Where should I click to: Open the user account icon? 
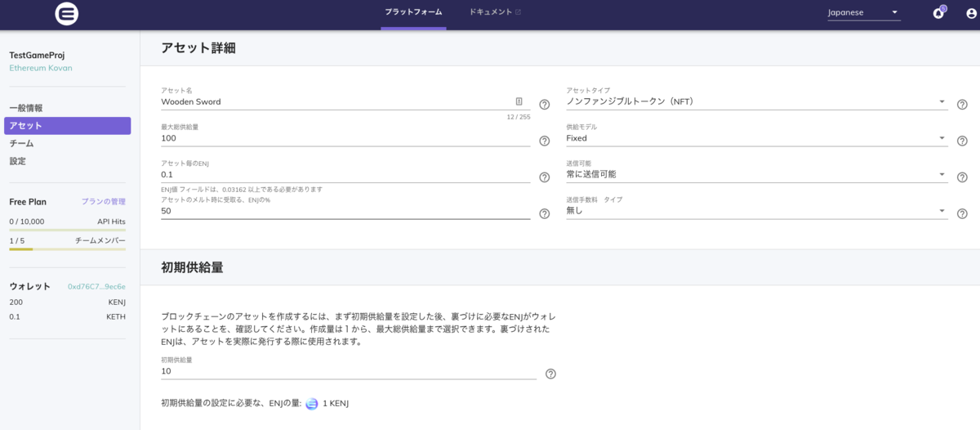(971, 13)
